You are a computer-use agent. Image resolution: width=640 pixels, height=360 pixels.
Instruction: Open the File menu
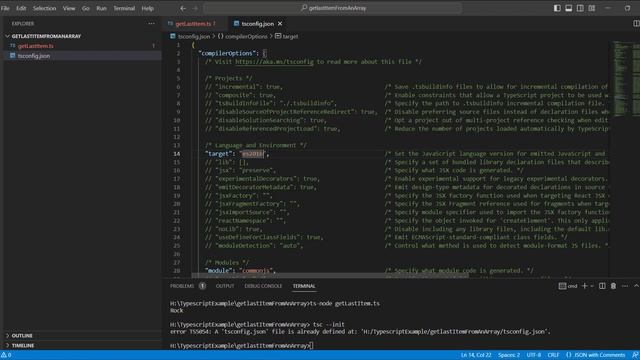click(x=5, y=8)
